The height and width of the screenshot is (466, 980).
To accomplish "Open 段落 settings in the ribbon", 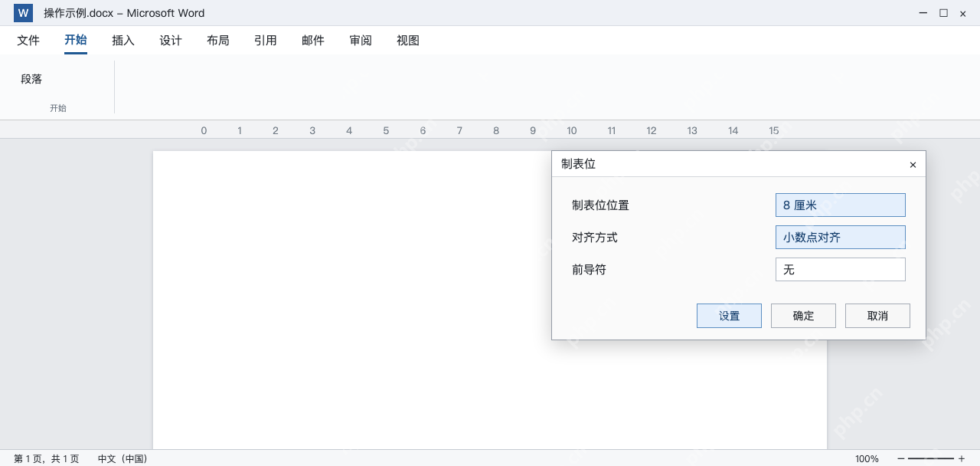I will (x=31, y=79).
